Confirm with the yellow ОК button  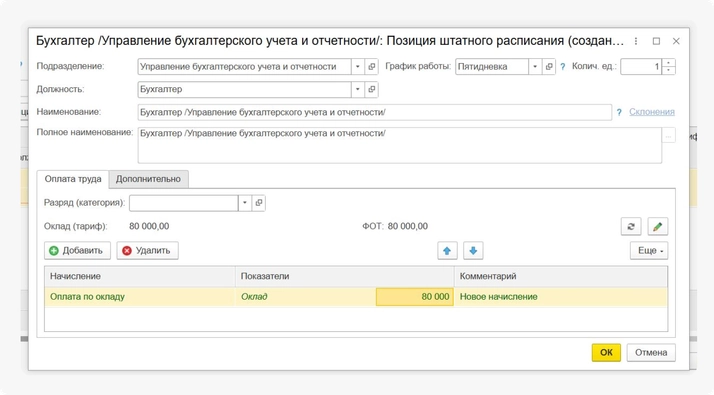point(606,353)
